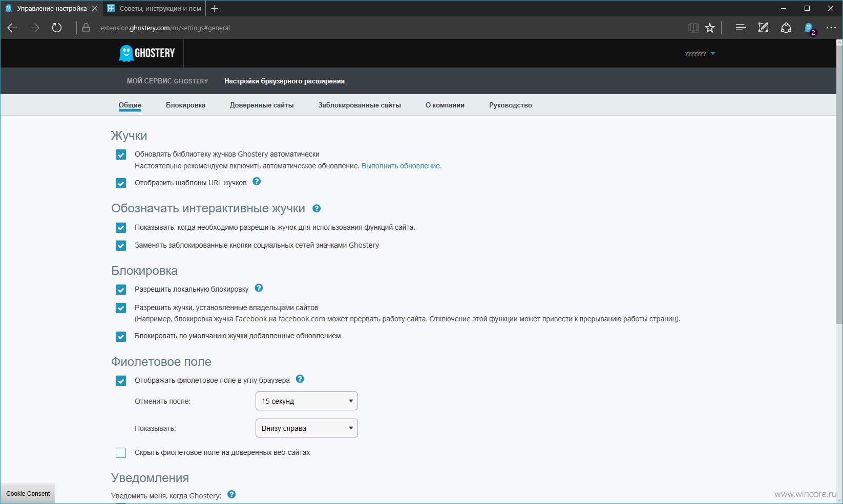Viewport: 843px width, 504px height.
Task: Toggle Разрешить локальную блокировку checkbox
Action: [121, 290]
